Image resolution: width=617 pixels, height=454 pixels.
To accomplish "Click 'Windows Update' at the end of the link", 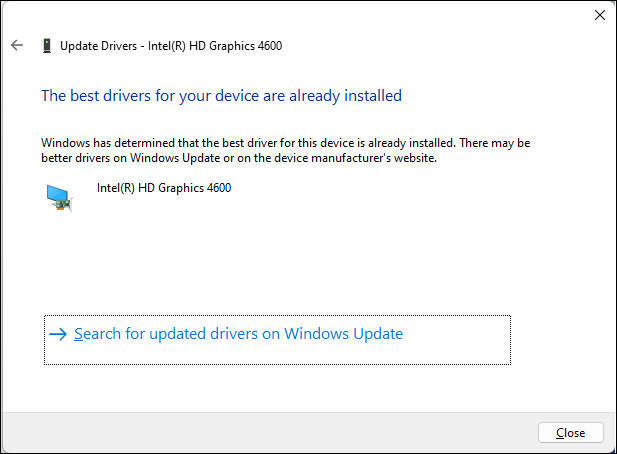I will coord(344,334).
